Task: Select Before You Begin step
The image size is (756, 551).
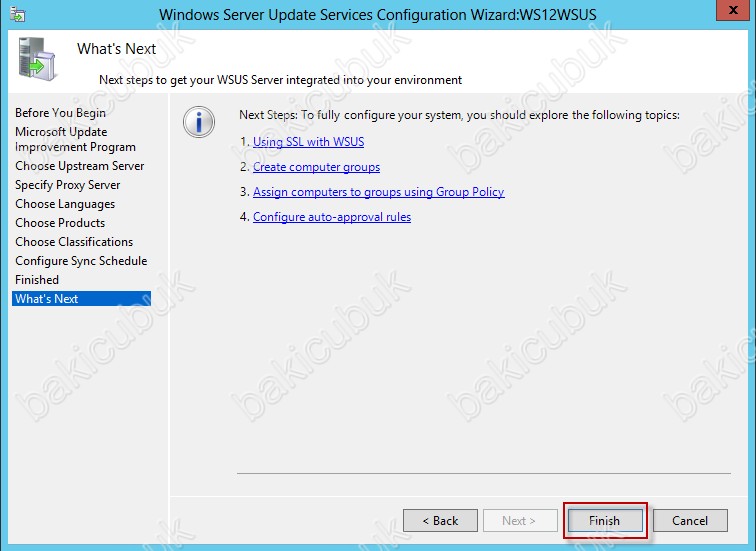Action: pyautogui.click(x=60, y=113)
